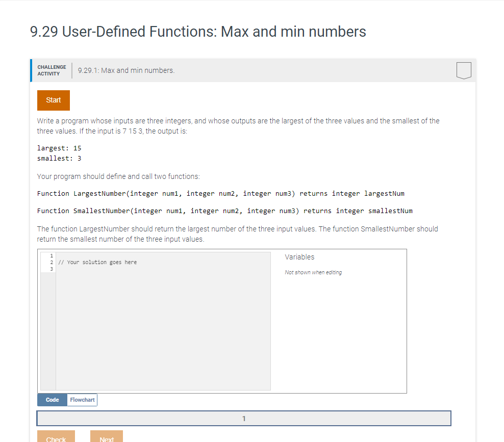The width and height of the screenshot is (504, 442).
Task: Click line number 3 in the editor gutter
Action: pos(52,269)
